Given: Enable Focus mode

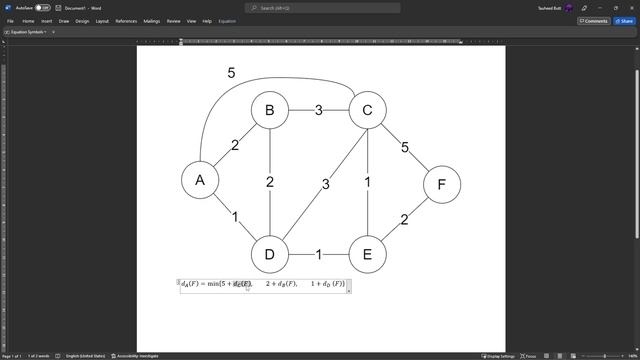Looking at the screenshot, I should (528, 356).
